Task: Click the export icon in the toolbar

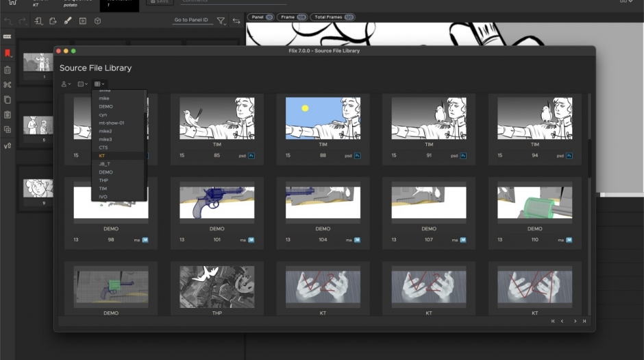Action: [x=53, y=21]
